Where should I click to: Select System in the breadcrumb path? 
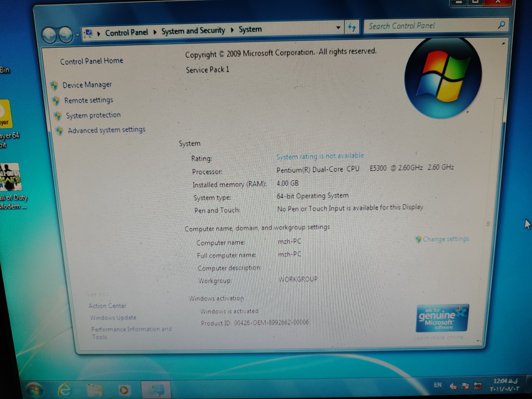pyautogui.click(x=250, y=29)
